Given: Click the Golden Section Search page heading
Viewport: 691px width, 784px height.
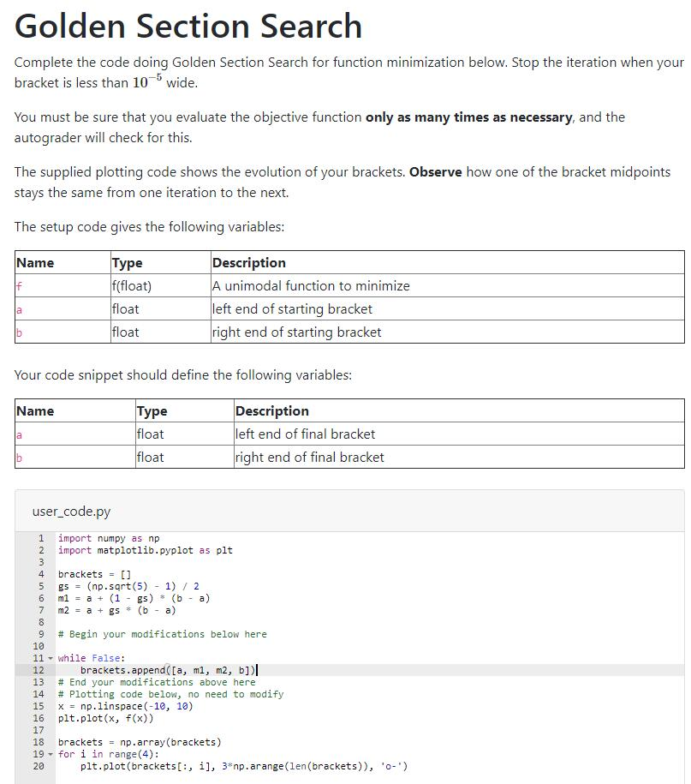Looking at the screenshot, I should (x=188, y=26).
